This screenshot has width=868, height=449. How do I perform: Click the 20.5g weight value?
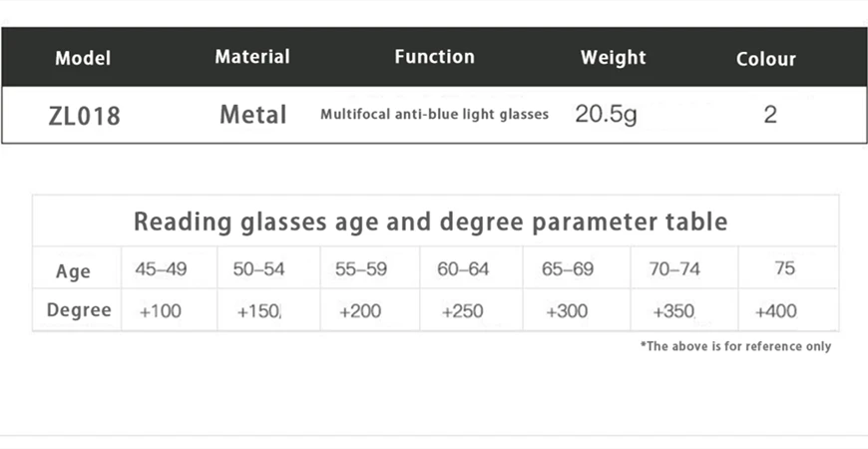[x=606, y=115]
